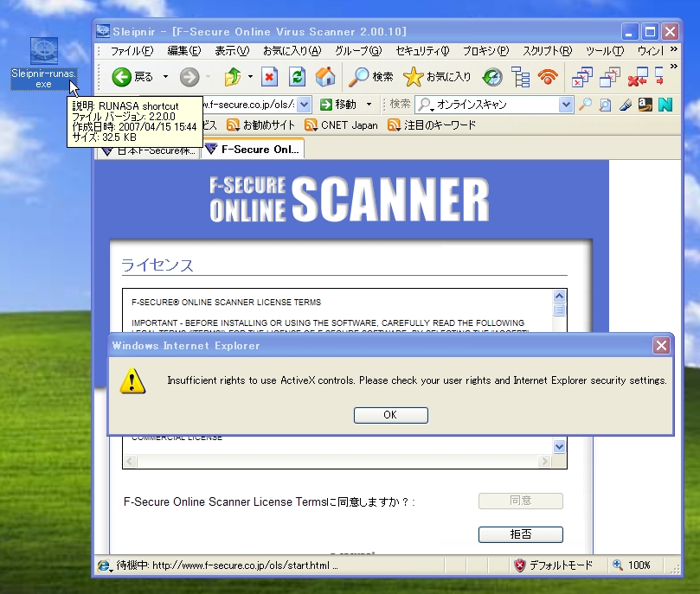This screenshot has height=594, width=700.
Task: Open the 編集(E) menu
Action: [x=184, y=51]
